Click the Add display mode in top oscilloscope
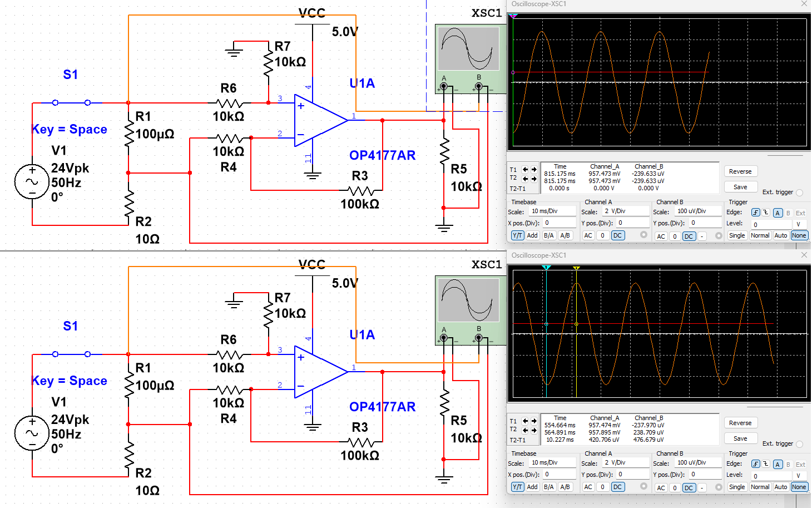Viewport: 812px width, 508px height. tap(532, 235)
